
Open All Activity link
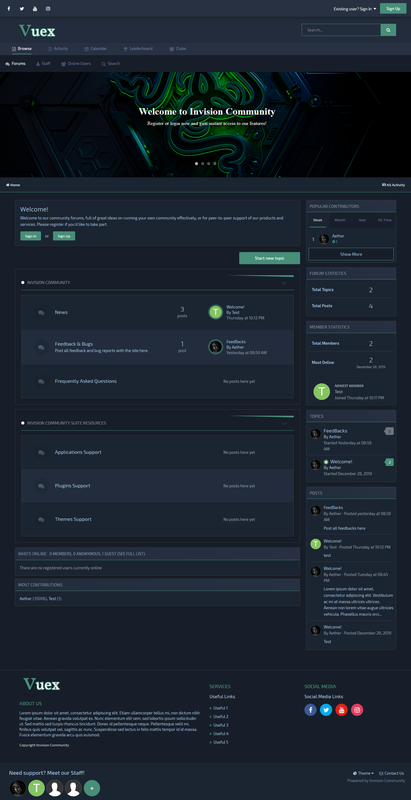[x=393, y=185]
